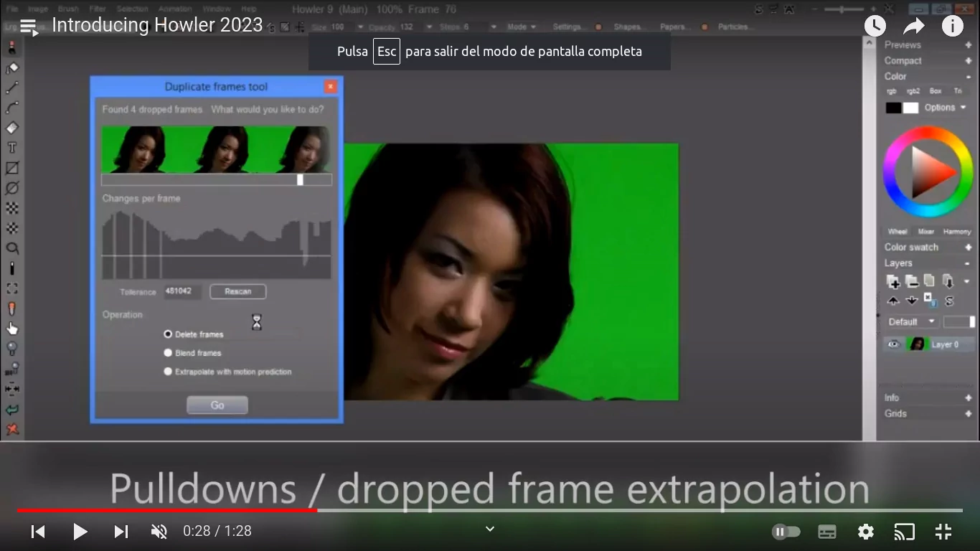This screenshot has height=551, width=980.
Task: Open the Default blend mode dropdown
Action: point(911,321)
